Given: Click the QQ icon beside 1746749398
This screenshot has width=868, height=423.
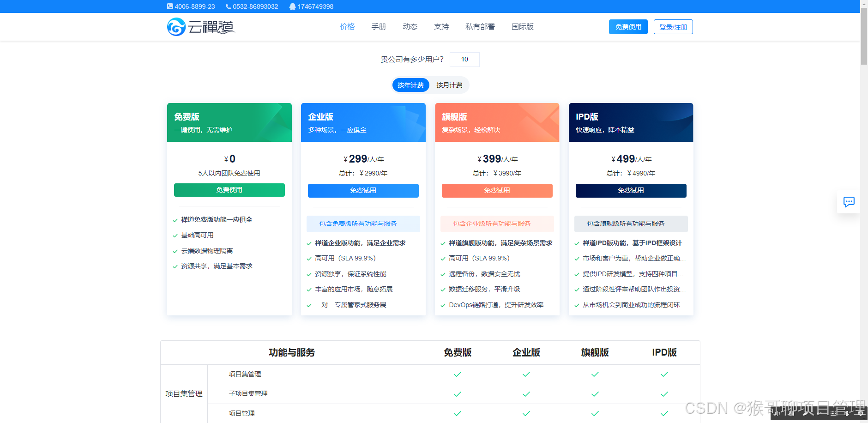Looking at the screenshot, I should (292, 6).
